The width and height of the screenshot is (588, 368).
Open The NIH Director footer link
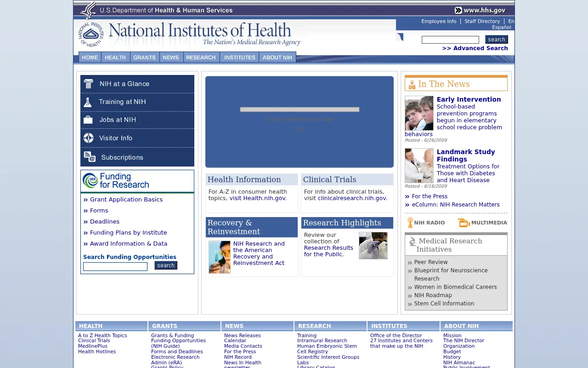464,341
